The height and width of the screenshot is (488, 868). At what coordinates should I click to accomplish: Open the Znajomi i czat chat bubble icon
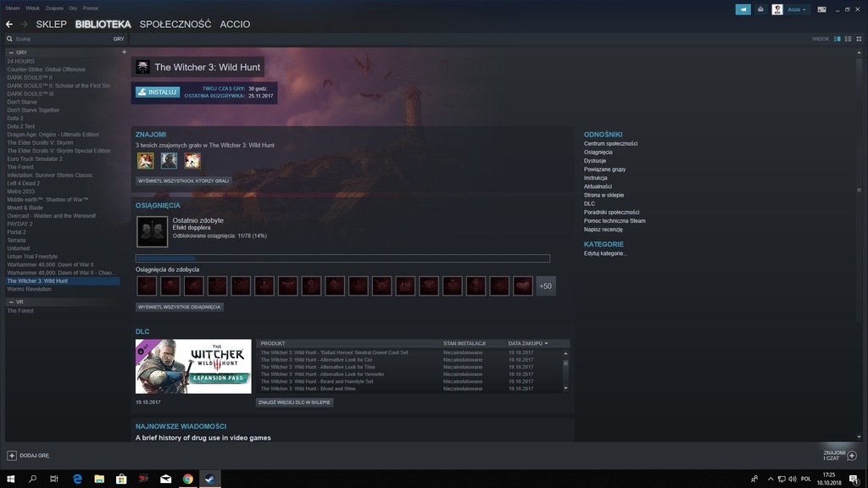[x=852, y=455]
